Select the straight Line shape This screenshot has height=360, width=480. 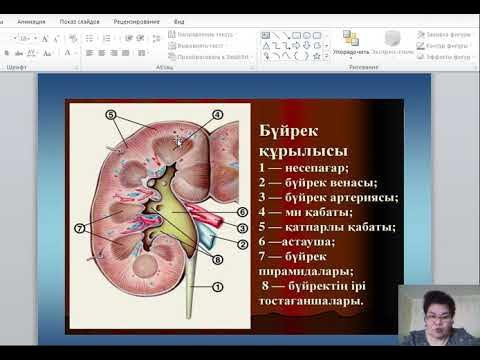click(x=276, y=35)
